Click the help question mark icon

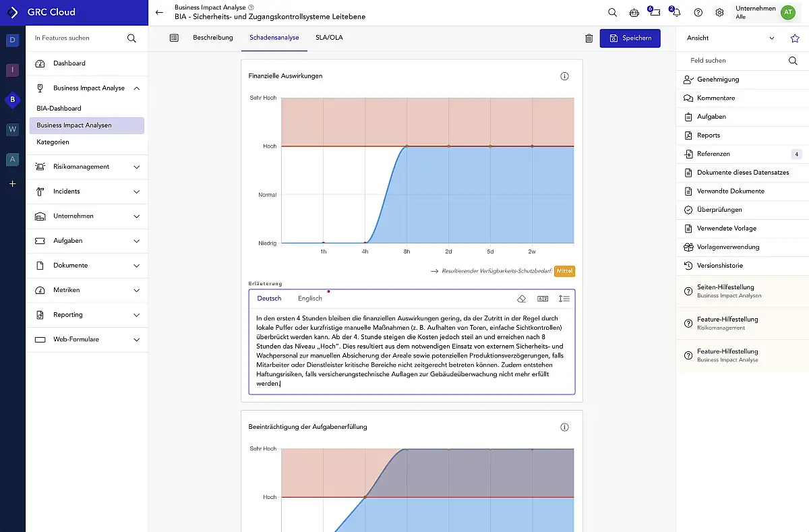[698, 12]
